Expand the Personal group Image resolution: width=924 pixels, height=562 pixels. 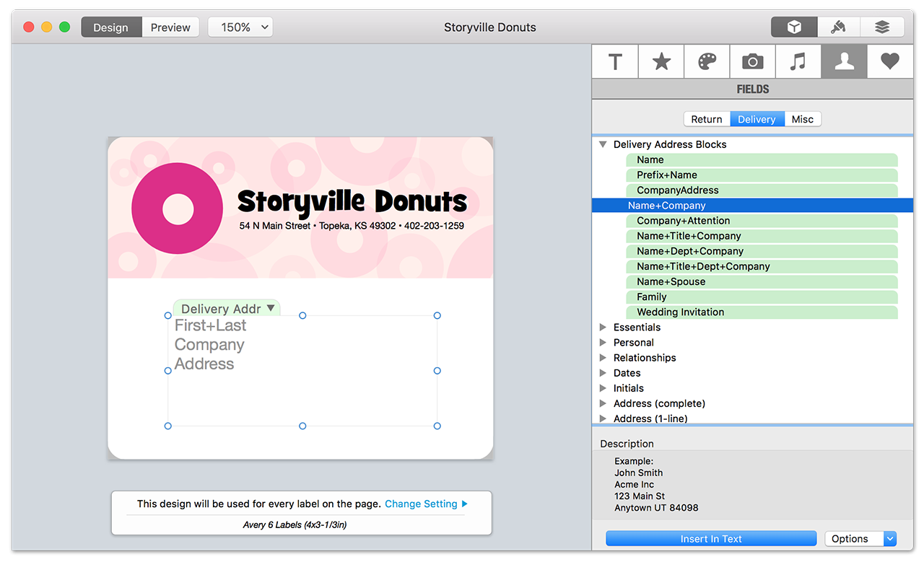(x=603, y=343)
